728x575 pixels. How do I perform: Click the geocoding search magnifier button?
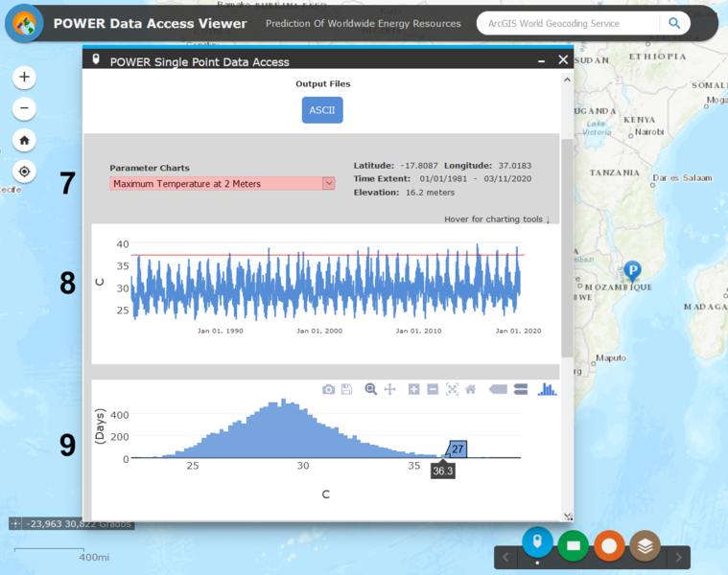pos(674,23)
